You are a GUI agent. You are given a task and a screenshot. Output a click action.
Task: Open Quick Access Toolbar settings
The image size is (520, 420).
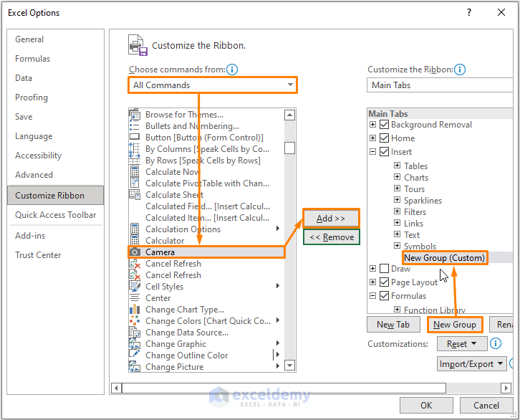55,215
